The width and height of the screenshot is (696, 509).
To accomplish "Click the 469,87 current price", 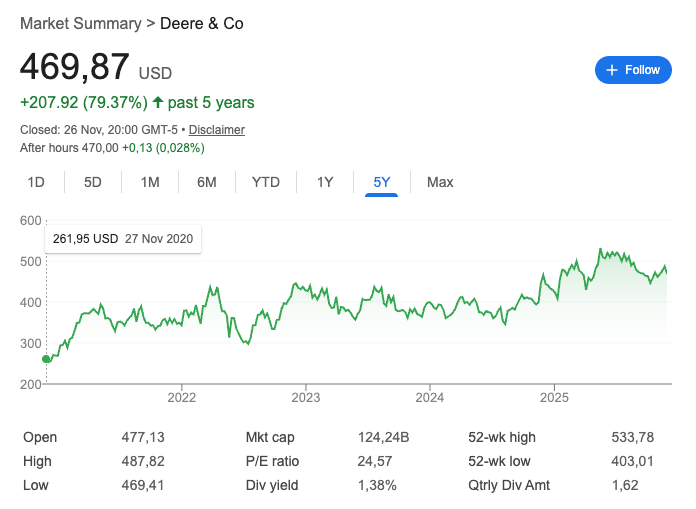I will (x=75, y=67).
